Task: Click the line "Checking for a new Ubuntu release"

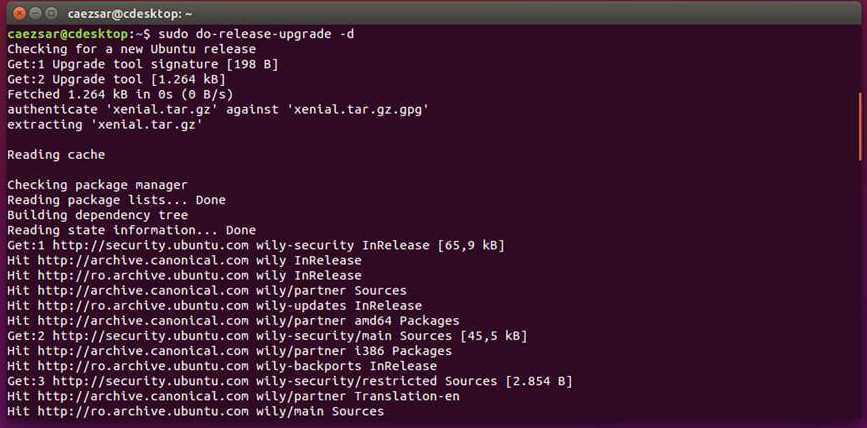Action: click(131, 49)
